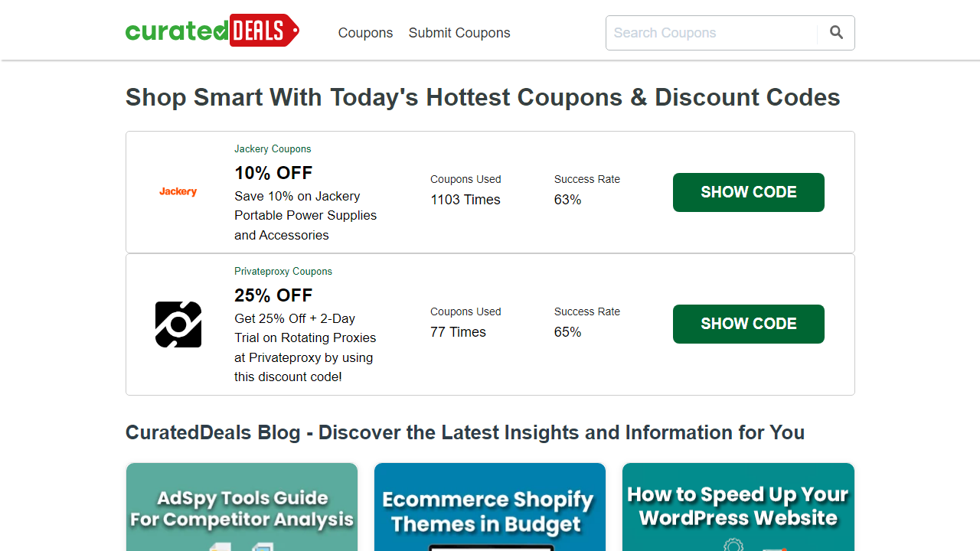Click the Jackery 10% OFF heading

click(273, 173)
